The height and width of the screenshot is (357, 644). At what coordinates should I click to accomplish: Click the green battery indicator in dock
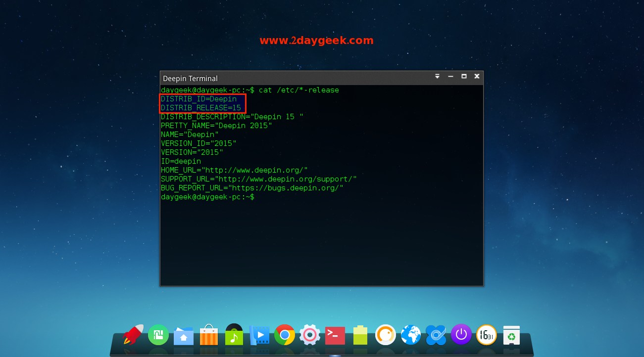coord(360,335)
